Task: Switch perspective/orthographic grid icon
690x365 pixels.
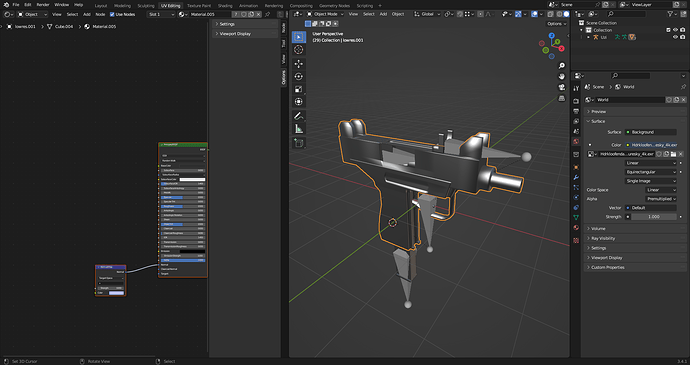Action: [x=562, y=98]
